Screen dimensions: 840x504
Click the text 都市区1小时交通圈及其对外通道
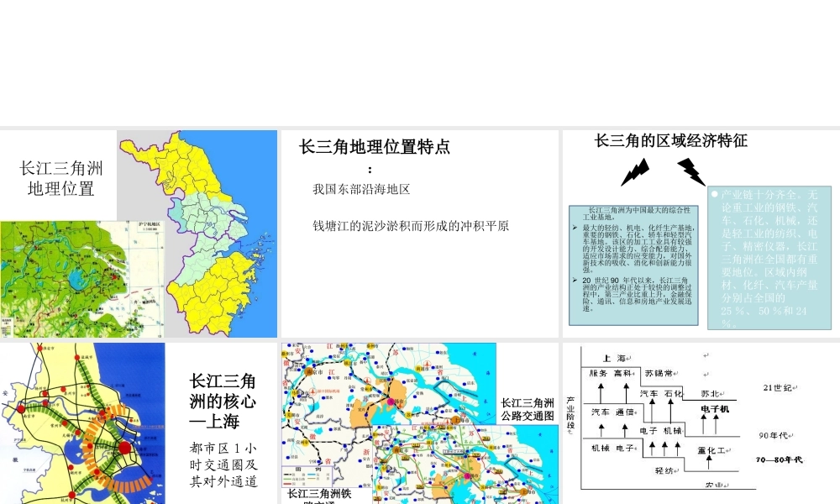point(223,465)
